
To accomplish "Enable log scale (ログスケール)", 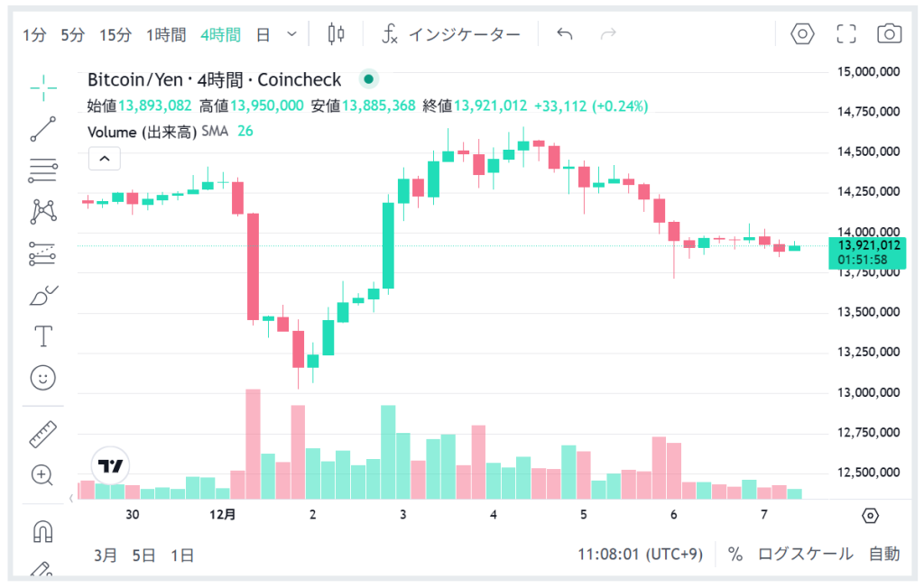I will point(805,554).
